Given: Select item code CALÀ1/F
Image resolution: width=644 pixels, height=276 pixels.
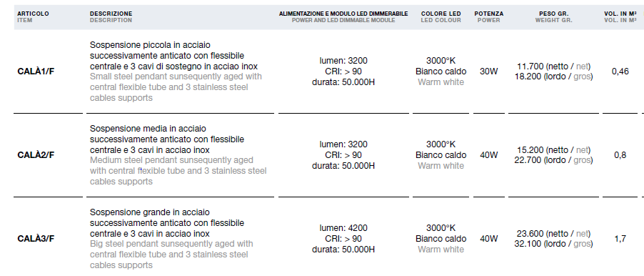Looking at the screenshot, I should coord(36,72).
